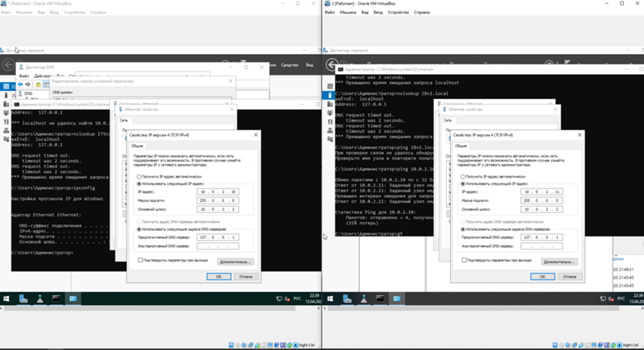The width and height of the screenshot is (644, 350).
Task: Open network settings taskbar icon in right VM
Action: (396, 299)
